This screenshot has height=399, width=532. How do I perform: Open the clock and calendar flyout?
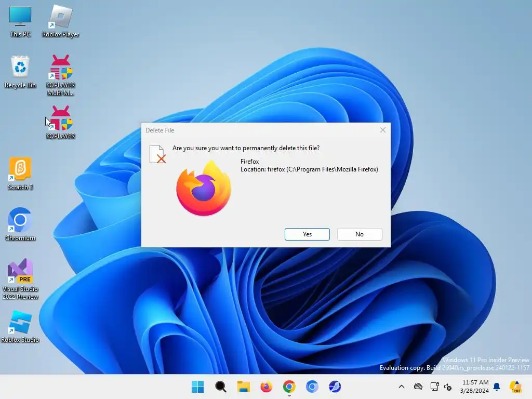474,387
